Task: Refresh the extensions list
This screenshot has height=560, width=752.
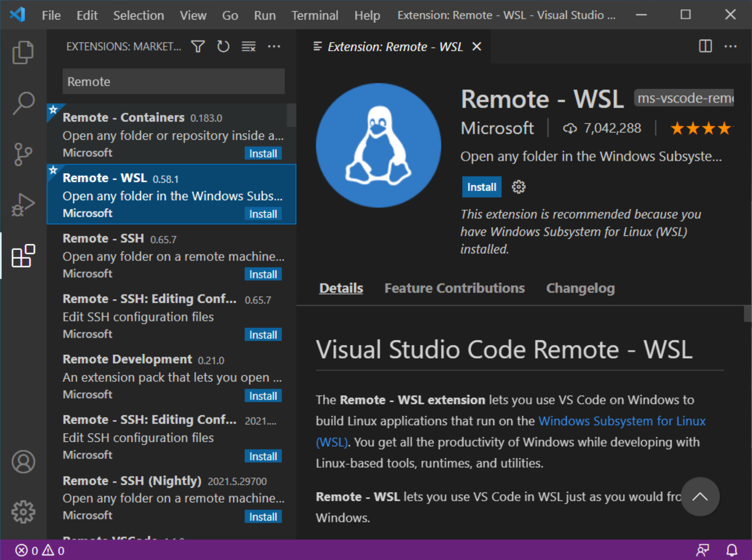Action: (x=223, y=47)
